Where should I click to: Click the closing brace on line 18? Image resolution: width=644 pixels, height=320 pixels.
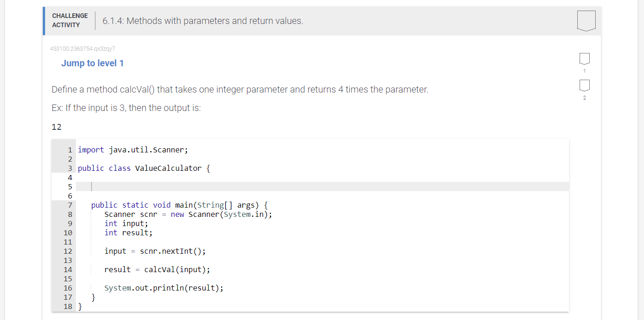(x=80, y=306)
